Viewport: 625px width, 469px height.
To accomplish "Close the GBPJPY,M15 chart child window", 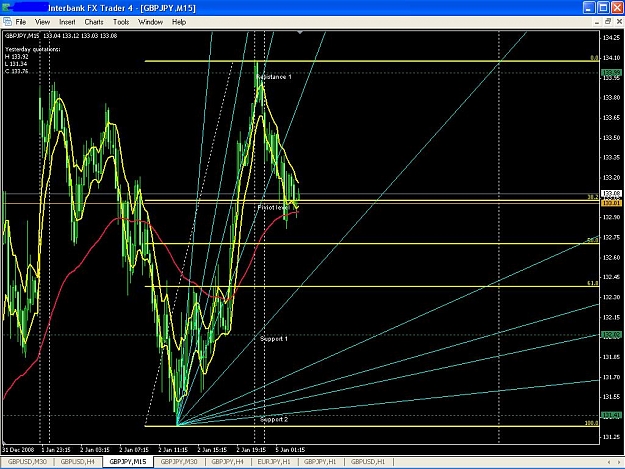I will (x=619, y=22).
